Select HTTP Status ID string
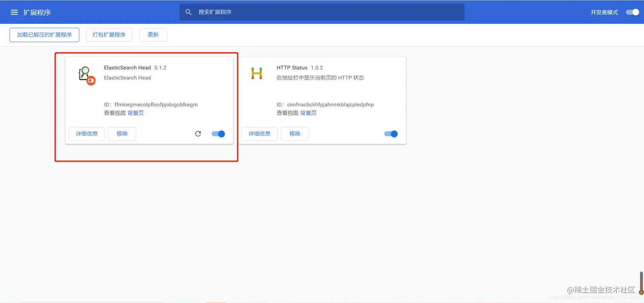Image resolution: width=644 pixels, height=303 pixels. point(331,104)
